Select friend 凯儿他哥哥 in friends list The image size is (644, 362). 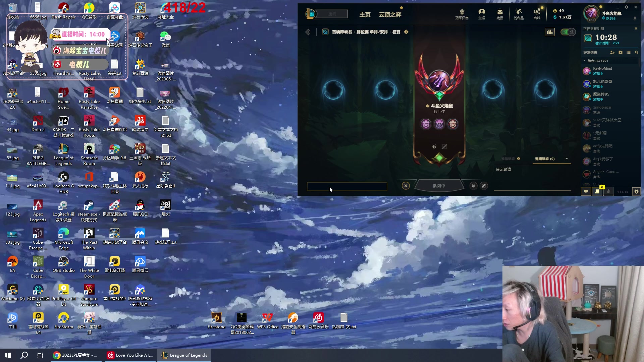[610, 84]
